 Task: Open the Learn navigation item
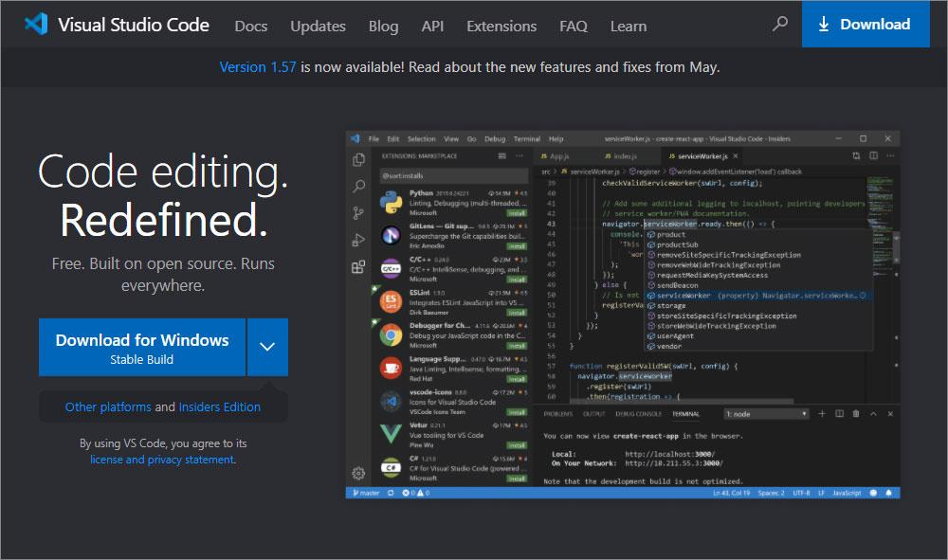click(x=629, y=26)
